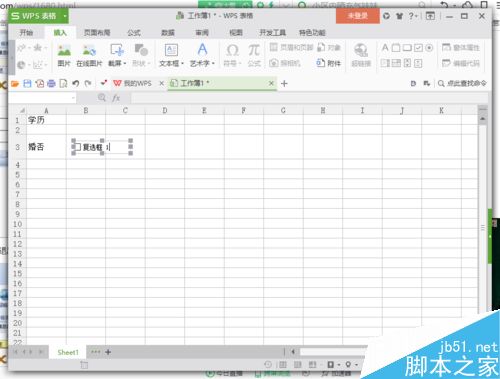Click the 点此查找命令 command search box
Image resolution: width=500 pixels, height=379 pixels.
[x=462, y=83]
